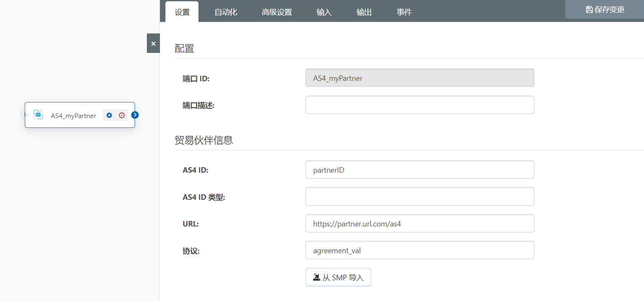Screen dimensions: 644x301
Task: Click the red clock icon on the node
Action: pos(122,115)
